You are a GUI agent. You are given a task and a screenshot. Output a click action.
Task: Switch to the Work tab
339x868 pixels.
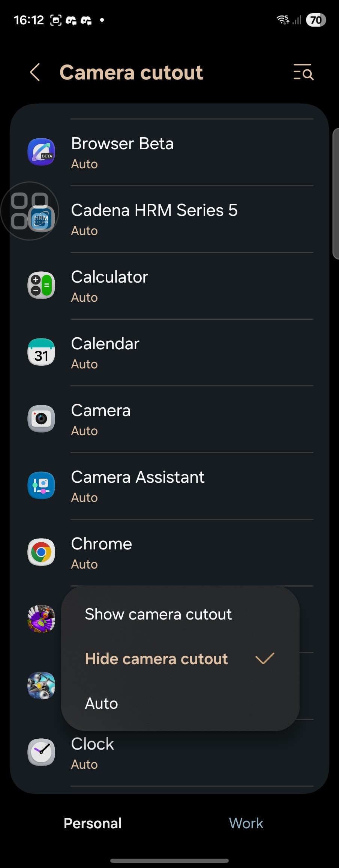point(246,823)
